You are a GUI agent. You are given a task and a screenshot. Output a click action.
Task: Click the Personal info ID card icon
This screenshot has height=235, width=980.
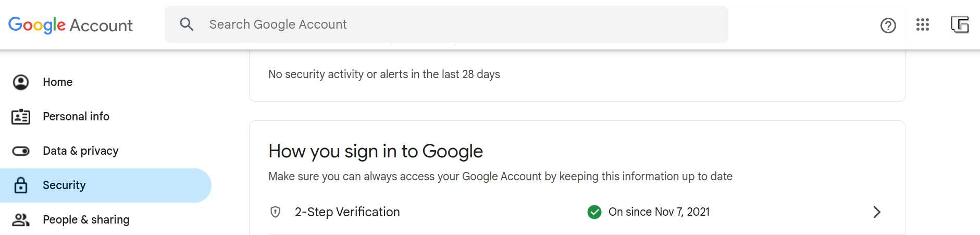point(21,117)
